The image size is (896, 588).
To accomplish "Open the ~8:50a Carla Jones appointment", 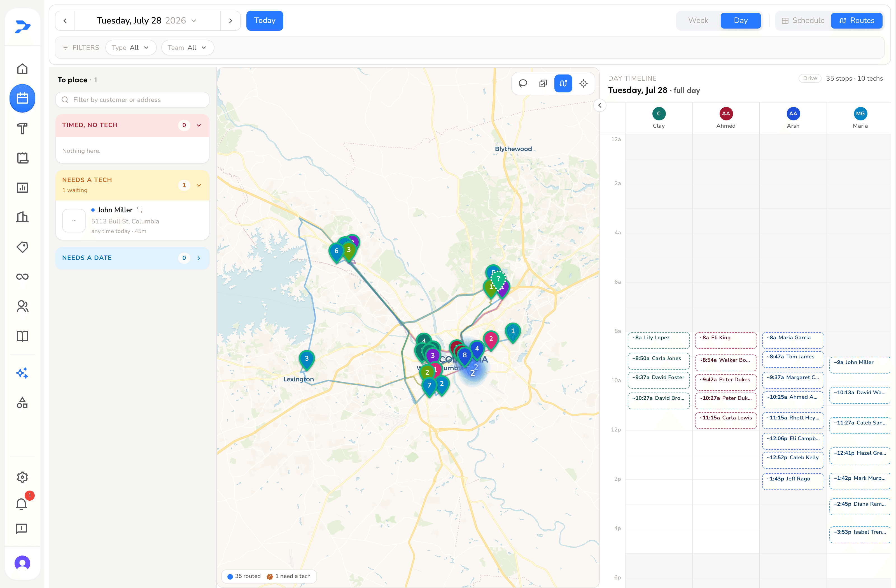I will tap(659, 361).
